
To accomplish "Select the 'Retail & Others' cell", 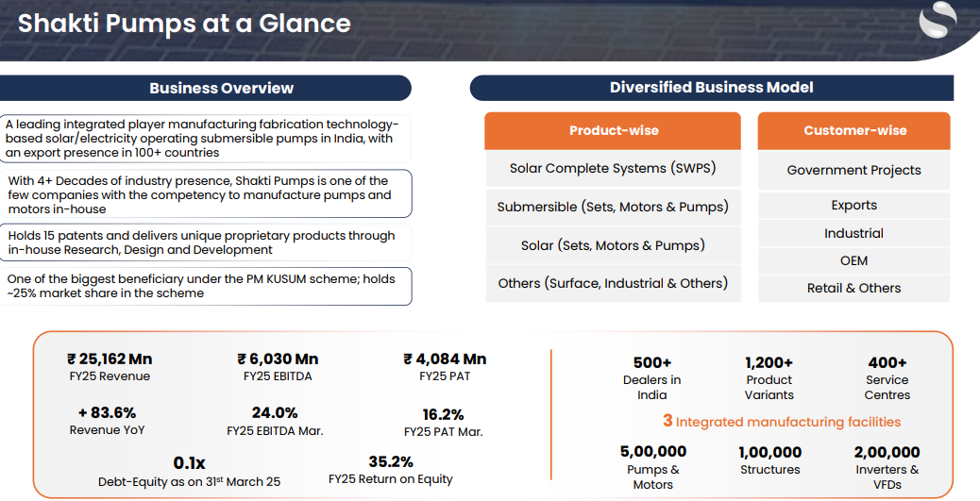I will [x=853, y=288].
